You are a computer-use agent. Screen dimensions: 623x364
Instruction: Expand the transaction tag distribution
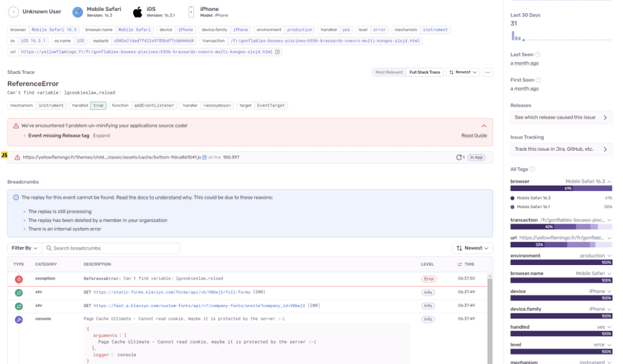tap(609, 220)
